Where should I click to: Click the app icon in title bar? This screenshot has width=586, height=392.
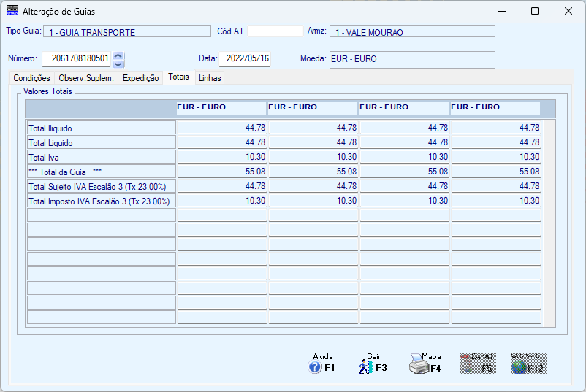[x=12, y=11]
